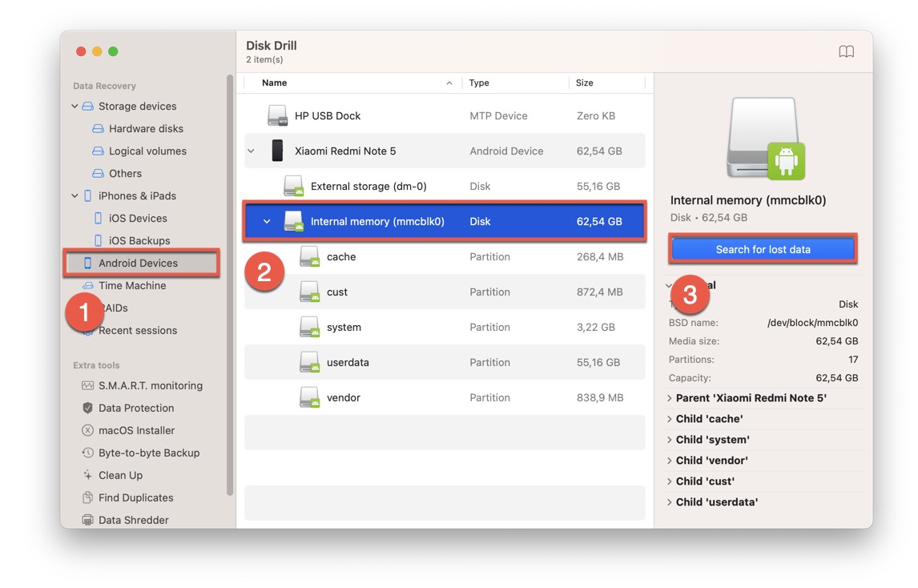Click the "3,22 GB" size cell
The height and width of the screenshot is (588, 918).
tap(596, 327)
